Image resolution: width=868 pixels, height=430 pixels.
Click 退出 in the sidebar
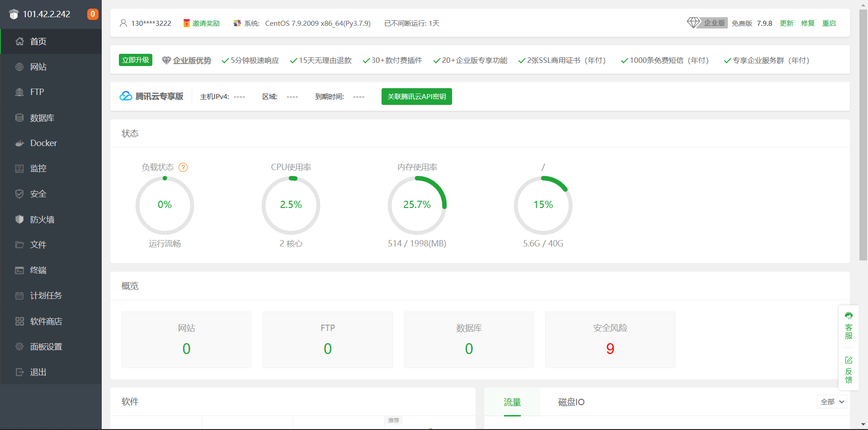coord(51,372)
